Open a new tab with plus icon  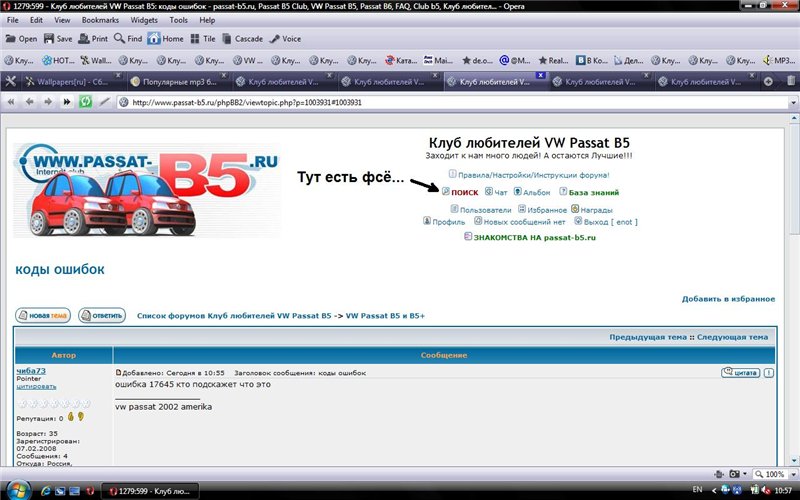[768, 81]
